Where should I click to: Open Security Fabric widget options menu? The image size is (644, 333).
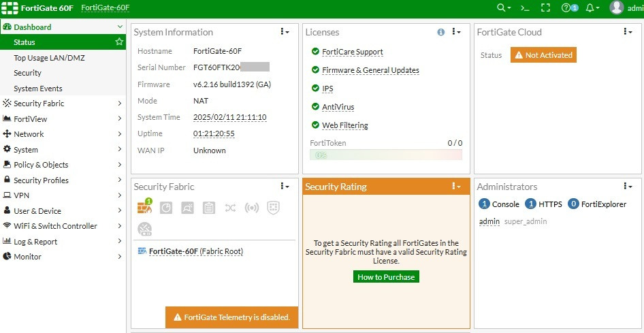(285, 187)
